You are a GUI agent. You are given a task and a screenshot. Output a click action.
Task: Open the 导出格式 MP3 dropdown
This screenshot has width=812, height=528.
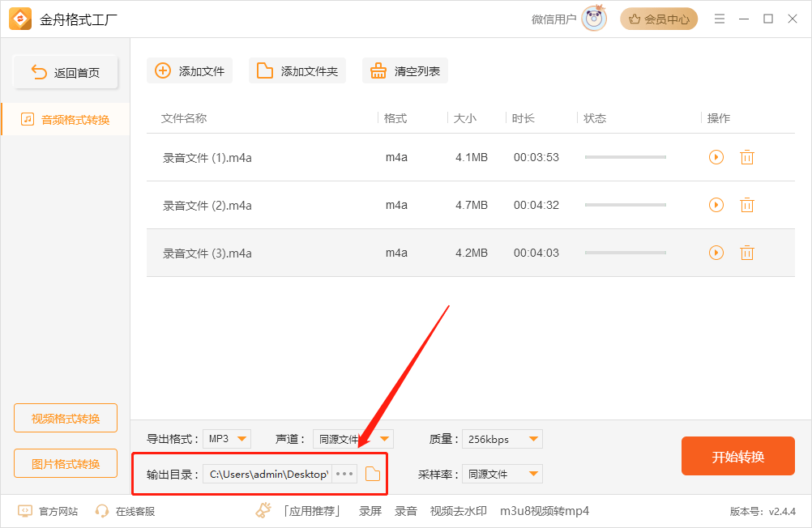[227, 439]
